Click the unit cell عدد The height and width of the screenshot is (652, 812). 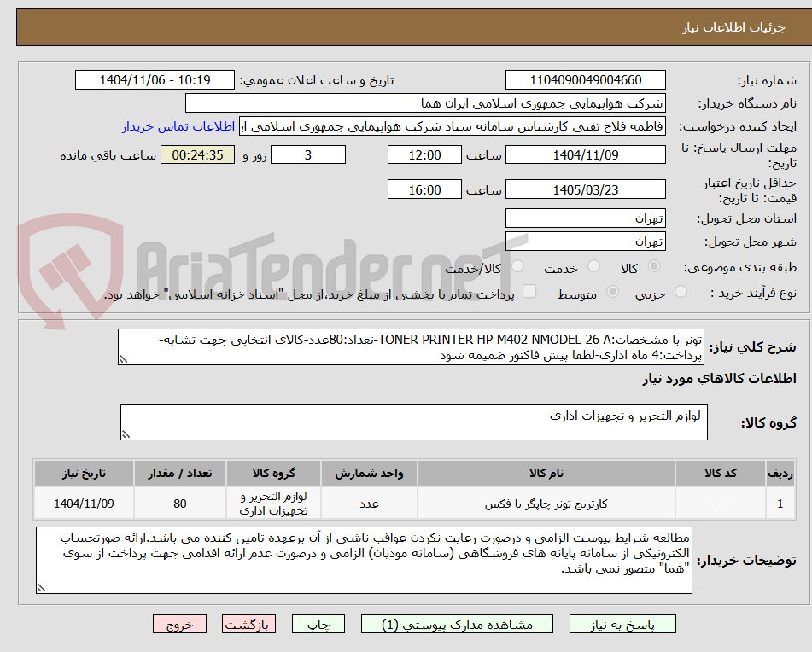[x=369, y=504]
